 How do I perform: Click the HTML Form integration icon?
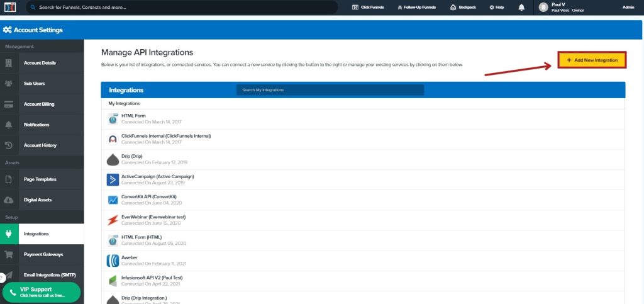pos(113,119)
